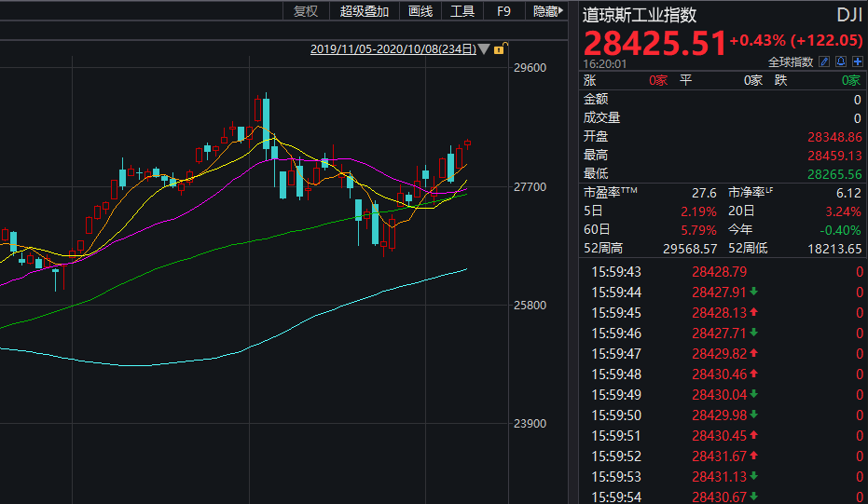Click the date range 2019/11/05-2020/10/08 link

[393, 49]
